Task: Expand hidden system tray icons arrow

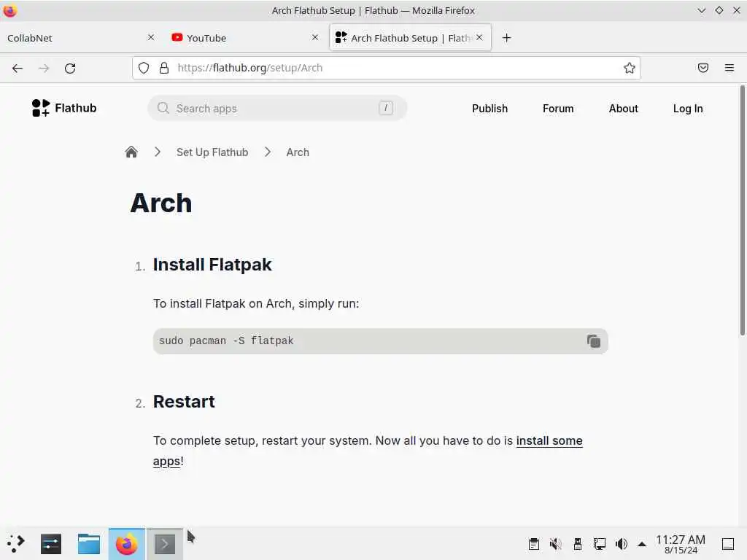Action: (x=642, y=544)
